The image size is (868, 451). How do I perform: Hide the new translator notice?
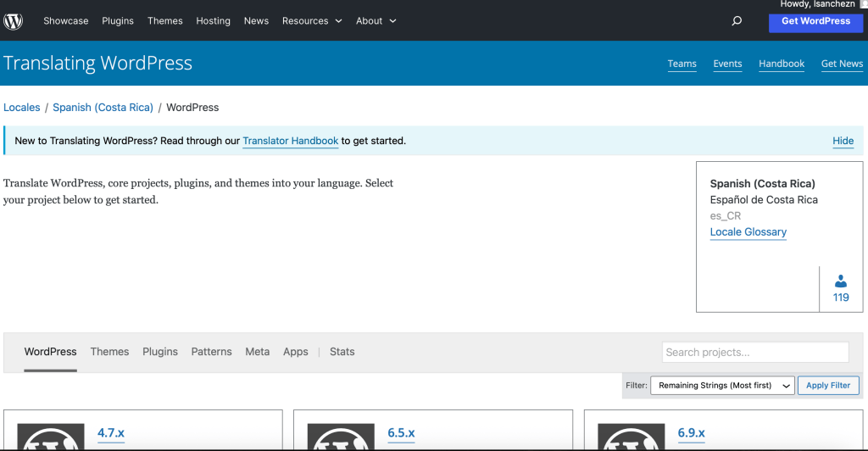pyautogui.click(x=843, y=141)
